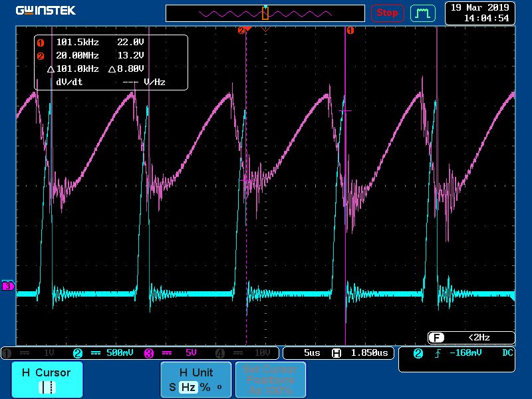Click channel 4 indicator showing 10V
This screenshot has width=532, height=399.
click(243, 353)
